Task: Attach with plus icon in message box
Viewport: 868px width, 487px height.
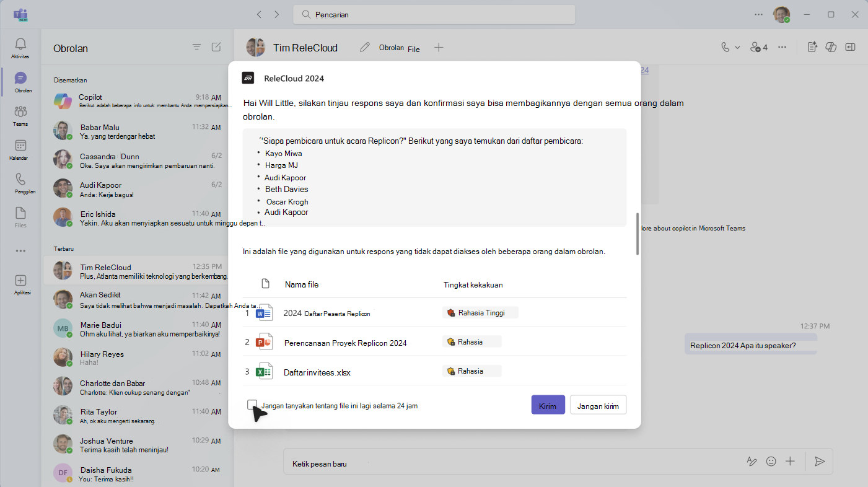Action: click(790, 461)
